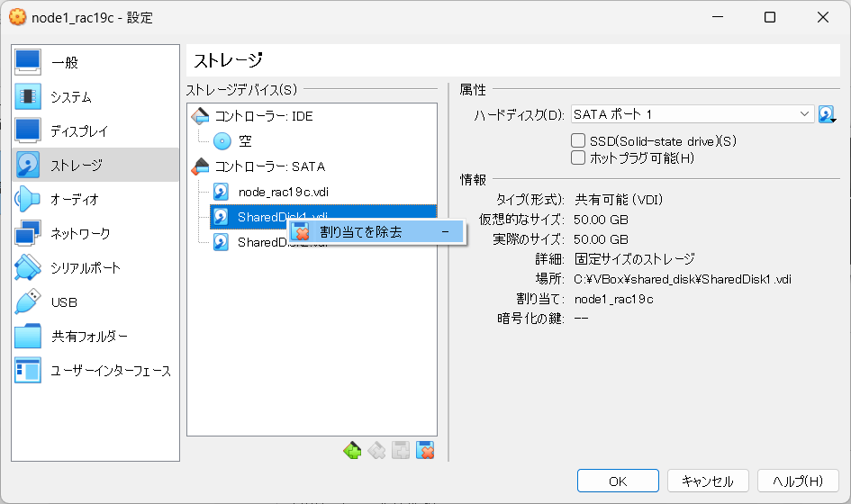Click the add controller icon below the storage tree
Image resolution: width=851 pixels, height=504 pixels.
click(x=352, y=450)
